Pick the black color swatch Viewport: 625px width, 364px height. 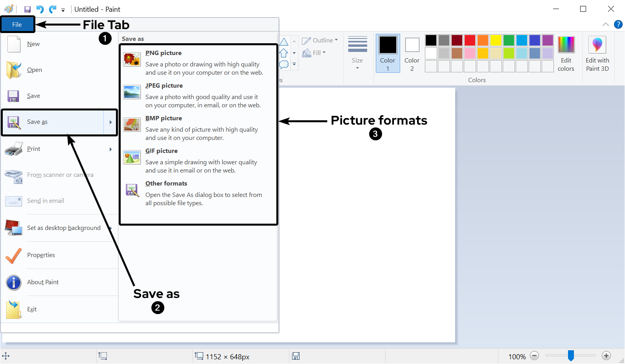(x=431, y=40)
